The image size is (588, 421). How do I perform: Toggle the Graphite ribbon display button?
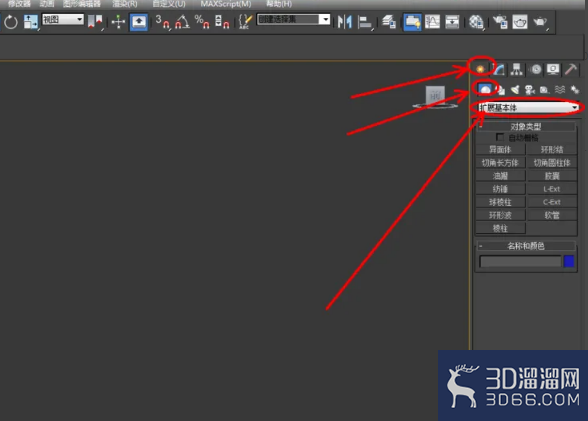(x=412, y=22)
